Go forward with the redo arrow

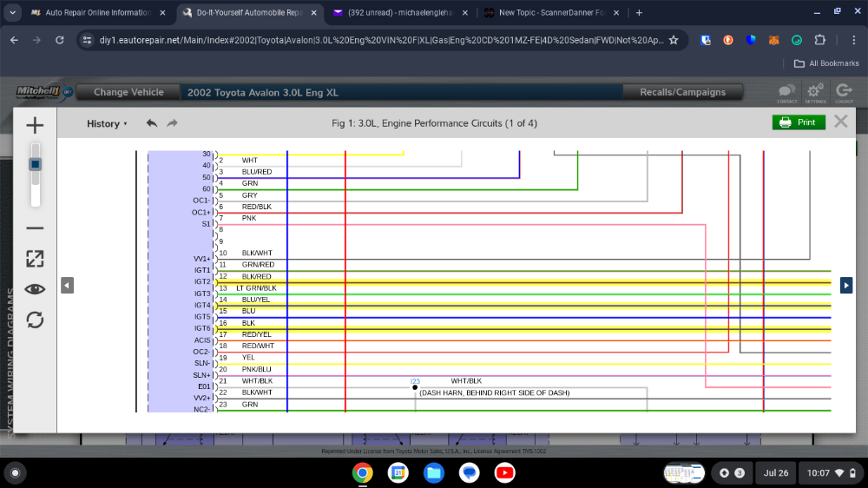(172, 123)
